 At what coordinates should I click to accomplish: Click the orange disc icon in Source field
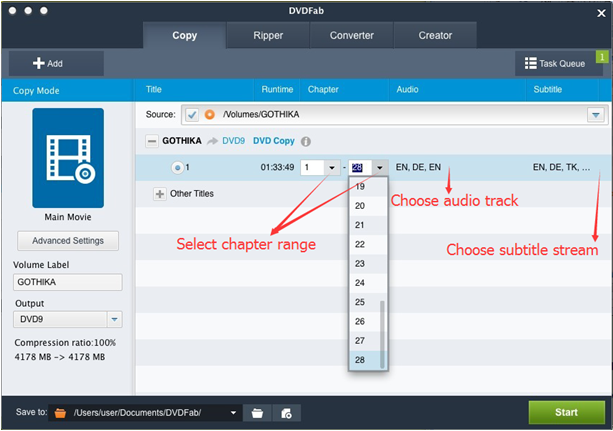[x=210, y=115]
